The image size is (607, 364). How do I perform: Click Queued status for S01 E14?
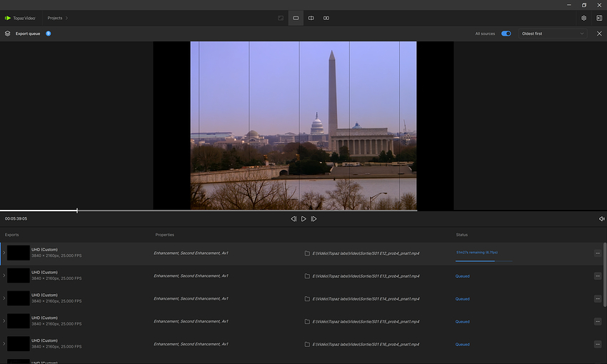[462, 298]
